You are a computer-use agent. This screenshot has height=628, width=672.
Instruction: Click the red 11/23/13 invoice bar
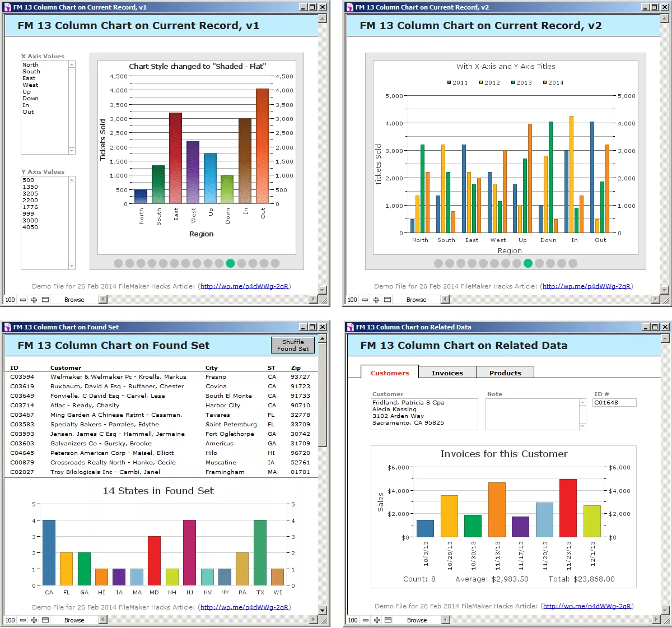coord(568,508)
